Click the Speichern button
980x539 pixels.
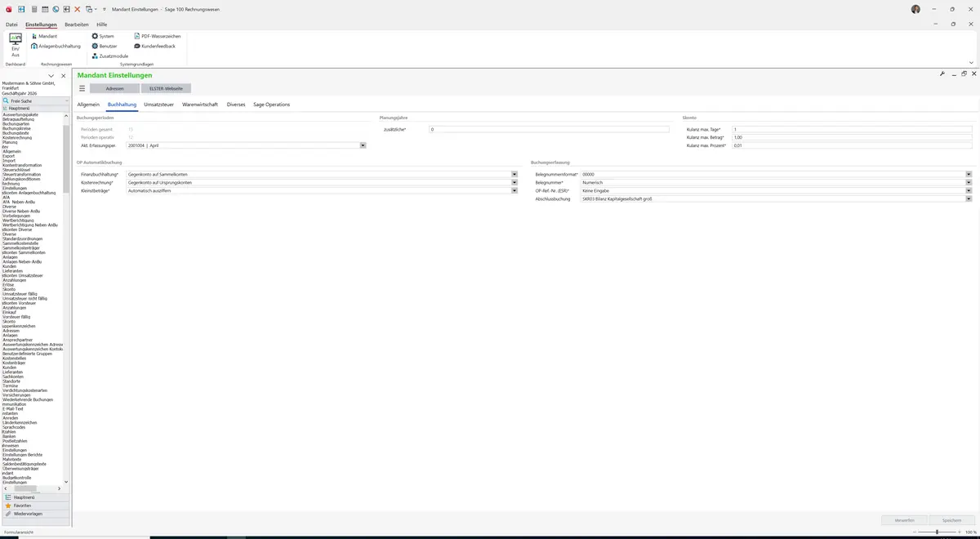point(951,519)
